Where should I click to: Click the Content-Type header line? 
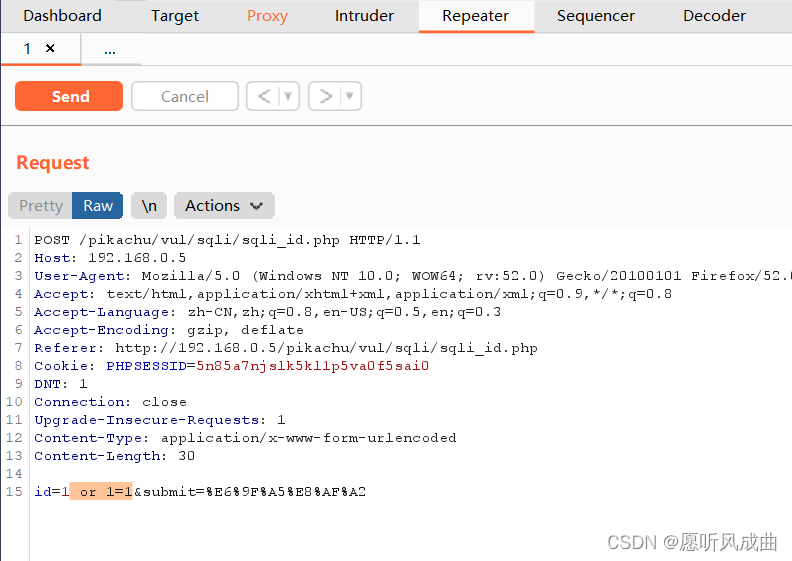pyautogui.click(x=245, y=438)
